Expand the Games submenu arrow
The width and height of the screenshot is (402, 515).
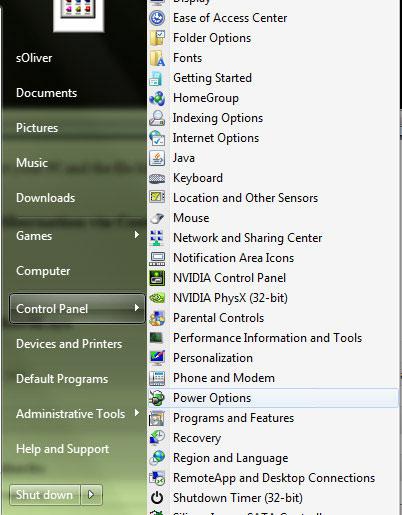pyautogui.click(x=136, y=235)
